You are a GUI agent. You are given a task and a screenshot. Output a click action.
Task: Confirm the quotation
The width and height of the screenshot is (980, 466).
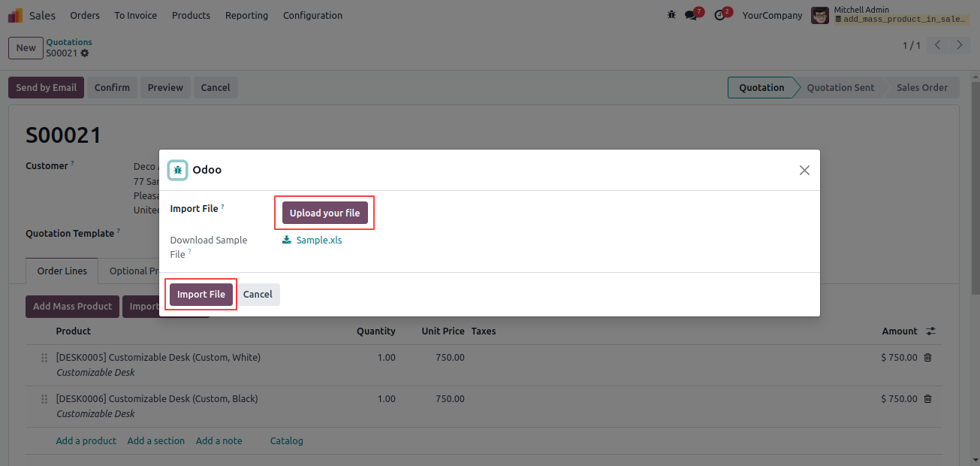click(112, 87)
